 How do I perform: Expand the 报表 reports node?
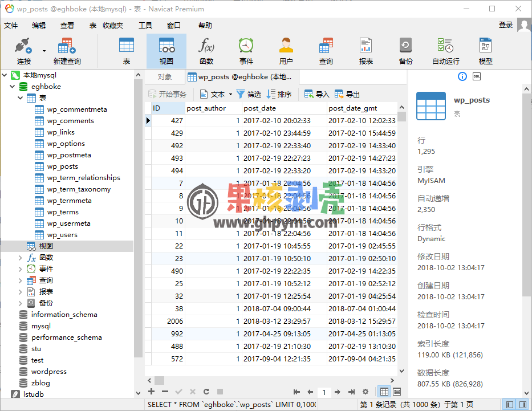(x=21, y=292)
